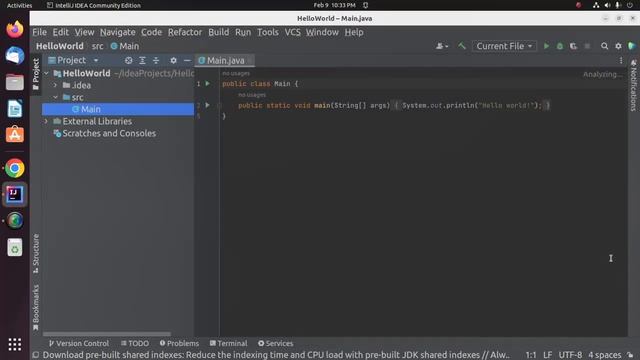Run the current file with green play button
This screenshot has width=640, height=360.
546,46
